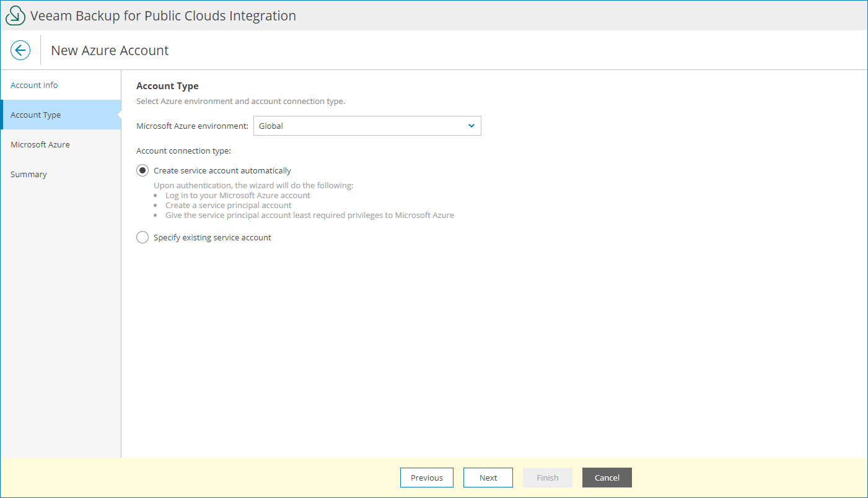Open the Microsoft Azure environment dropdown
This screenshot has height=498, width=868.
tap(367, 126)
